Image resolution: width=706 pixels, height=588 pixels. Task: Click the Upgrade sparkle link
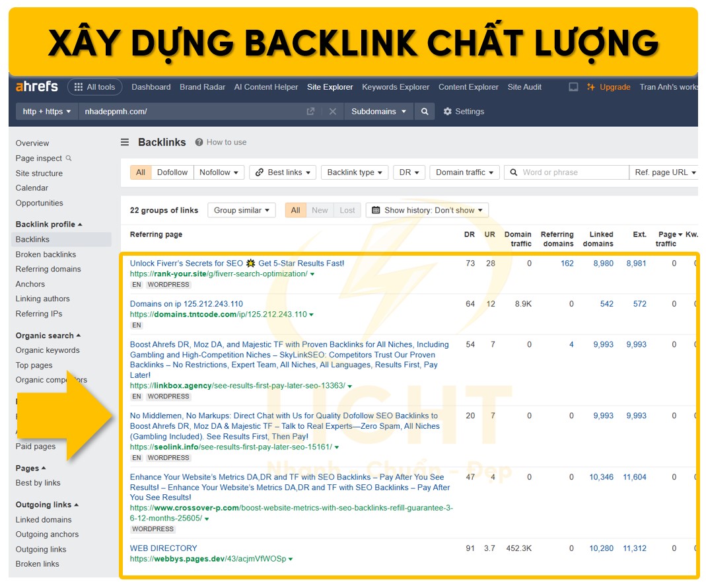click(608, 87)
